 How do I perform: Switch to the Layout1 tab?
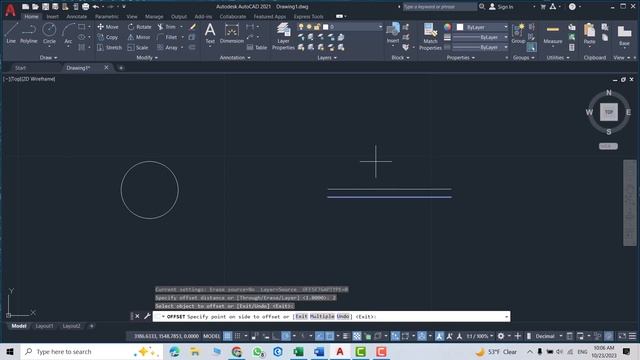coord(44,326)
